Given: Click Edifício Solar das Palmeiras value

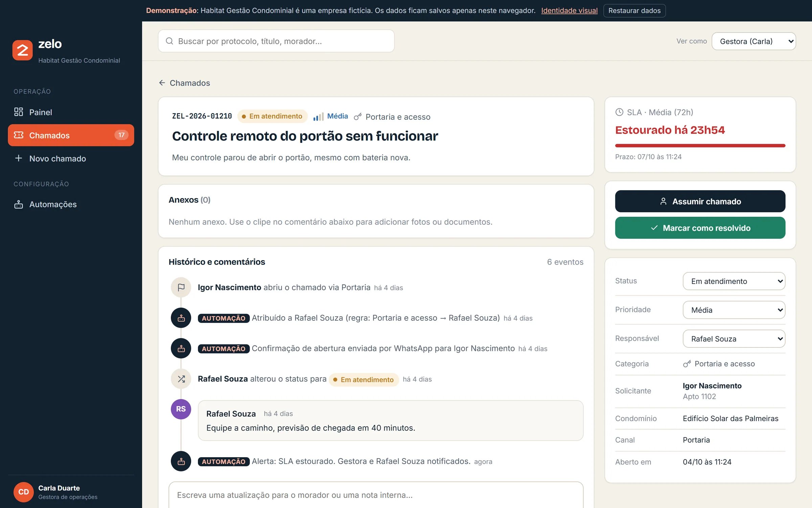Looking at the screenshot, I should [x=730, y=419].
